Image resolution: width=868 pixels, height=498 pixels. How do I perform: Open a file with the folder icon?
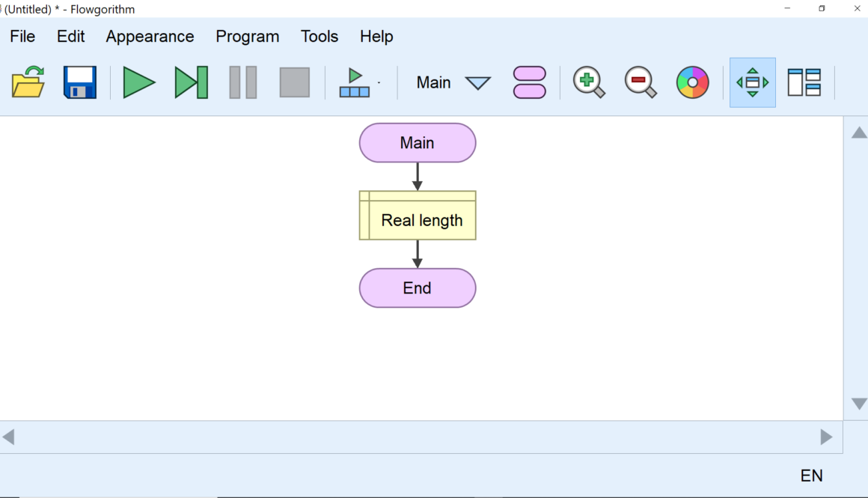click(28, 82)
